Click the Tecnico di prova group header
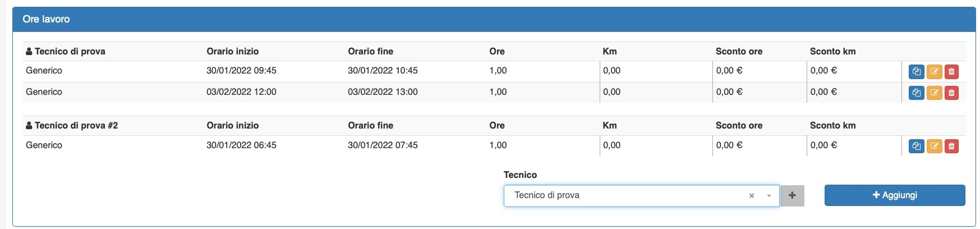Screen dimensions: 980x229 click(x=66, y=51)
